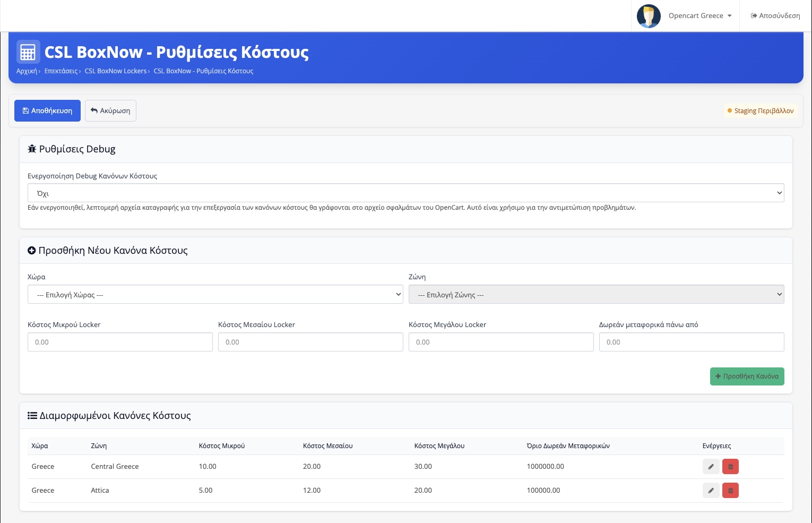Focus the Δωρεάν μεταφορικά πάνω από field
The height and width of the screenshot is (523, 812).
point(692,342)
